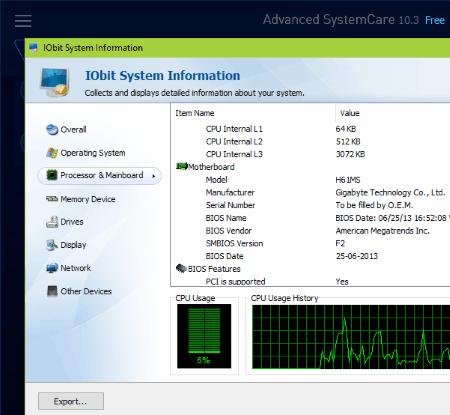Screen dimensions: 450x415
Task: Open the Memory Device section
Action: pyautogui.click(x=88, y=199)
